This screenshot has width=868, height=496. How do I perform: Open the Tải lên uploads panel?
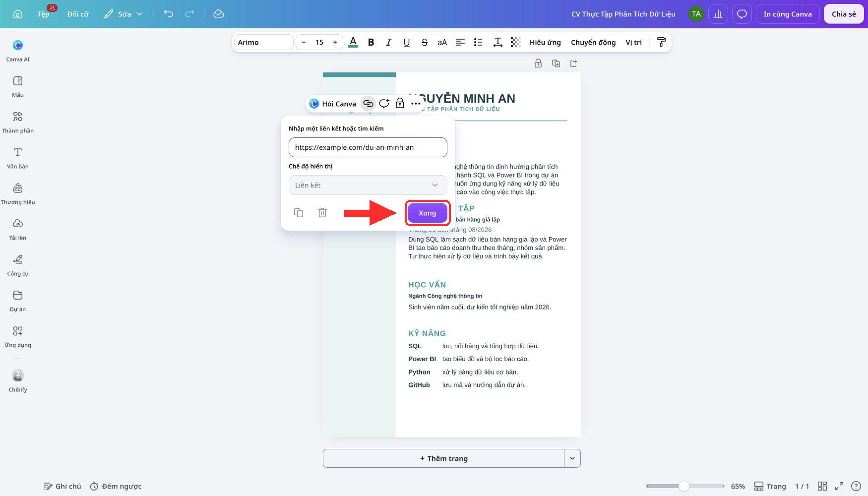[x=18, y=230]
